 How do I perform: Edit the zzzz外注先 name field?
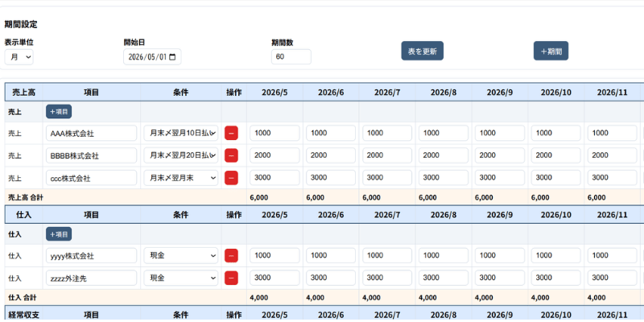91,278
